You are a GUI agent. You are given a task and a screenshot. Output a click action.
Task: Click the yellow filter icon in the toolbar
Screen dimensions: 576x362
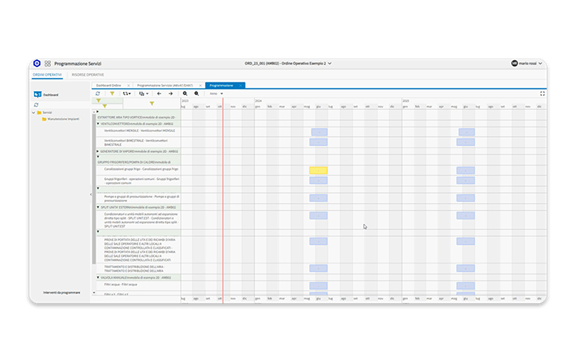point(112,94)
